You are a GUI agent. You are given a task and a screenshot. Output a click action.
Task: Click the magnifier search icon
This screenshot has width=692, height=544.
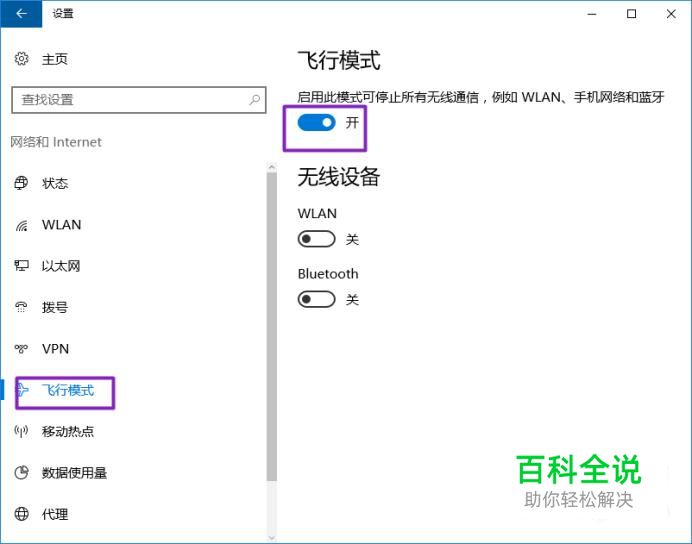(x=254, y=100)
